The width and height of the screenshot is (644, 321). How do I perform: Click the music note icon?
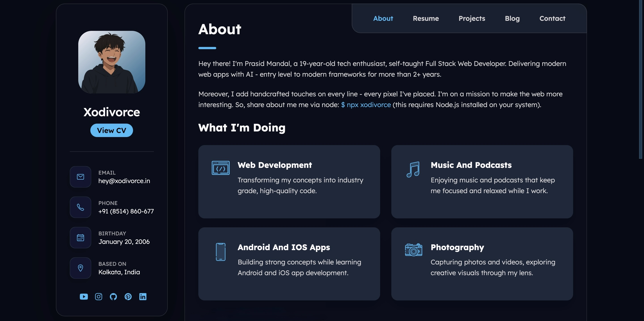coord(413,169)
